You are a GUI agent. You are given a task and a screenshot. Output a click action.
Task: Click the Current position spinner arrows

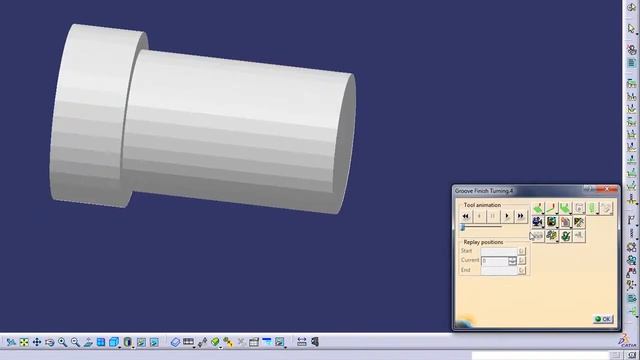(513, 260)
